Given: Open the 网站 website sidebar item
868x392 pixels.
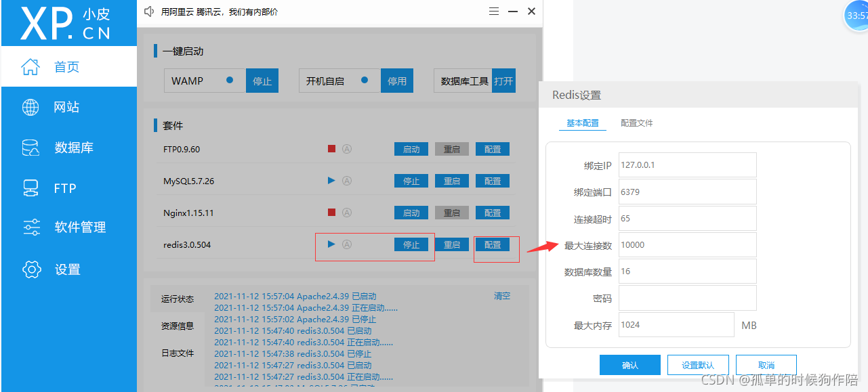Looking at the screenshot, I should tap(68, 107).
